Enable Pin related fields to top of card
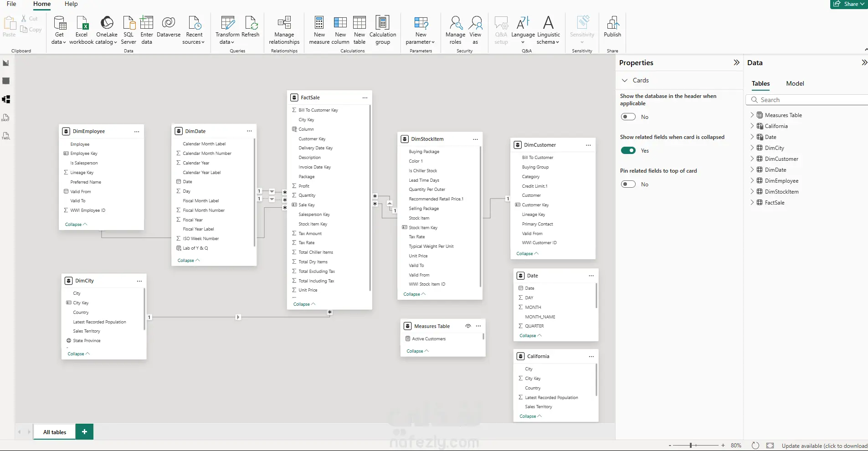The height and width of the screenshot is (451, 868). [628, 184]
